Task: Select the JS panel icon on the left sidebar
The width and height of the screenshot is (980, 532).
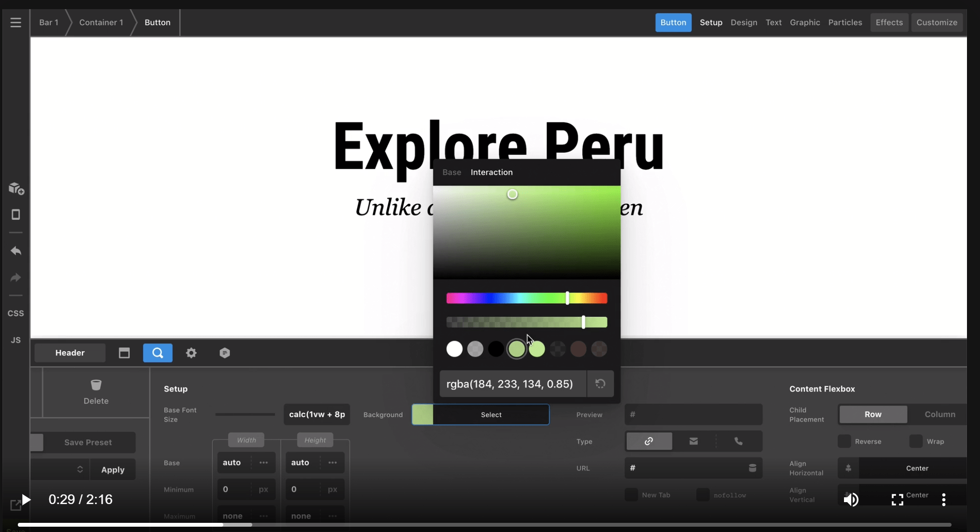Action: [x=16, y=339]
